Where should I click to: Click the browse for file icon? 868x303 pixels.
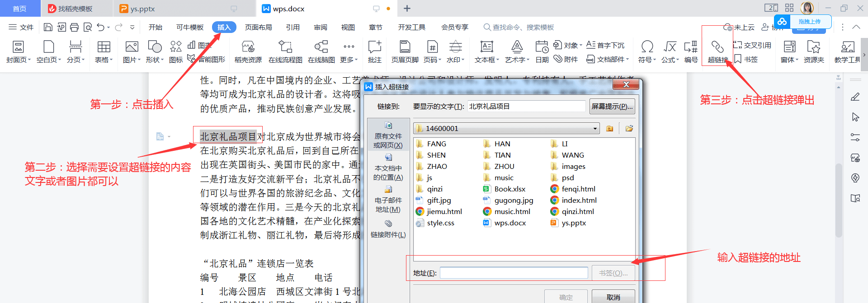coord(629,129)
